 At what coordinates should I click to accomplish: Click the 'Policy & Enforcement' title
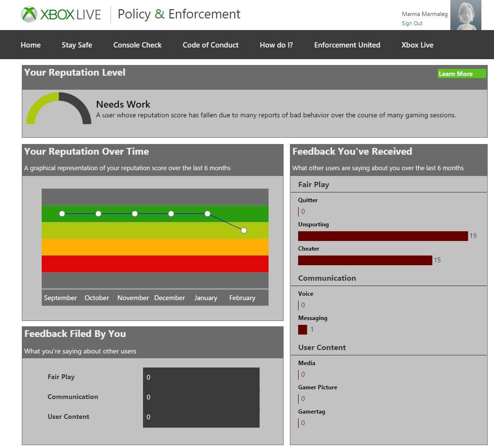tap(179, 14)
